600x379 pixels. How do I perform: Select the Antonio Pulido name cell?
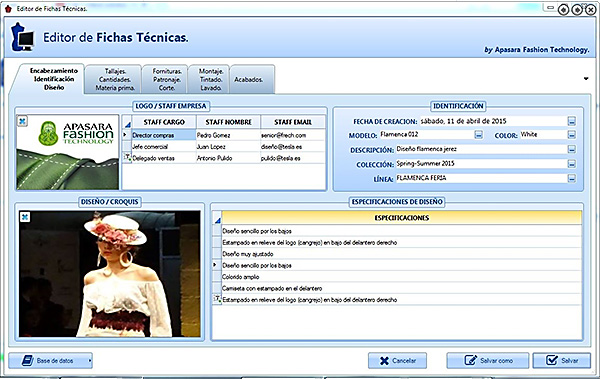point(228,158)
